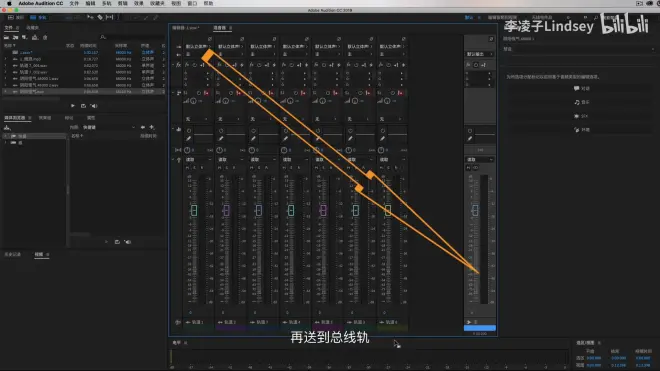Click track 1 EQ pencil edit icon
Viewport: 660px width, 371px height.
click(x=189, y=139)
